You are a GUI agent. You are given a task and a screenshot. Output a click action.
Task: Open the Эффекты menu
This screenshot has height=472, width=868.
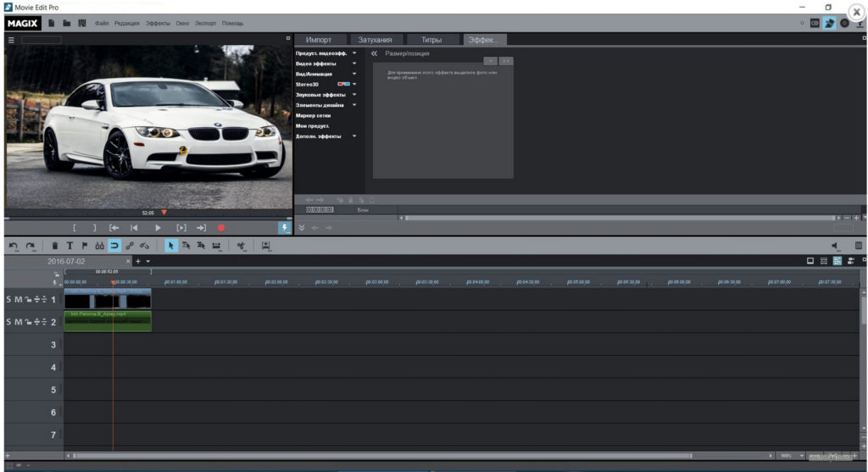click(x=158, y=23)
